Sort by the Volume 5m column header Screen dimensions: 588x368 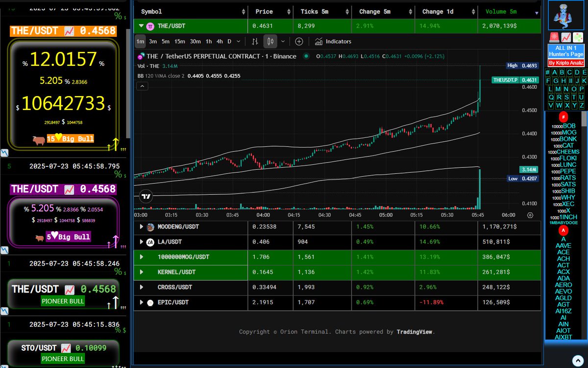(x=510, y=11)
